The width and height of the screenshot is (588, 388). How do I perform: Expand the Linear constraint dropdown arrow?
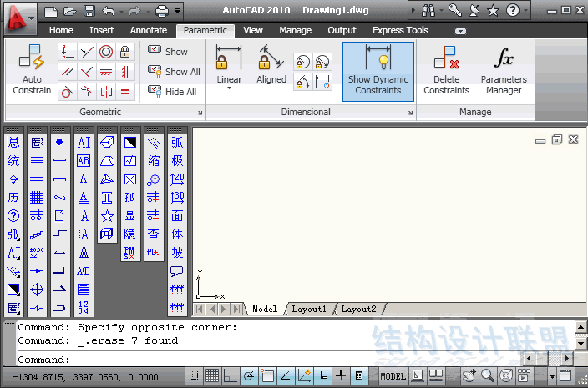[x=229, y=88]
